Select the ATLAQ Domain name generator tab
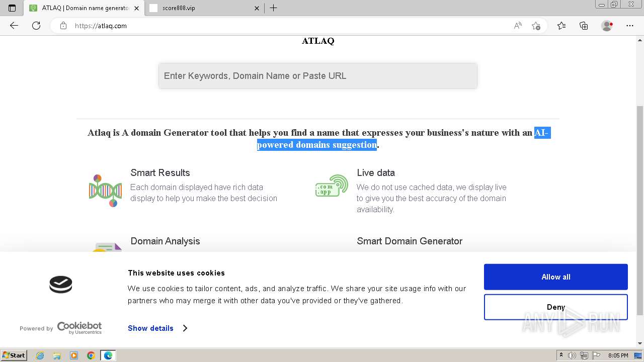 click(x=84, y=8)
